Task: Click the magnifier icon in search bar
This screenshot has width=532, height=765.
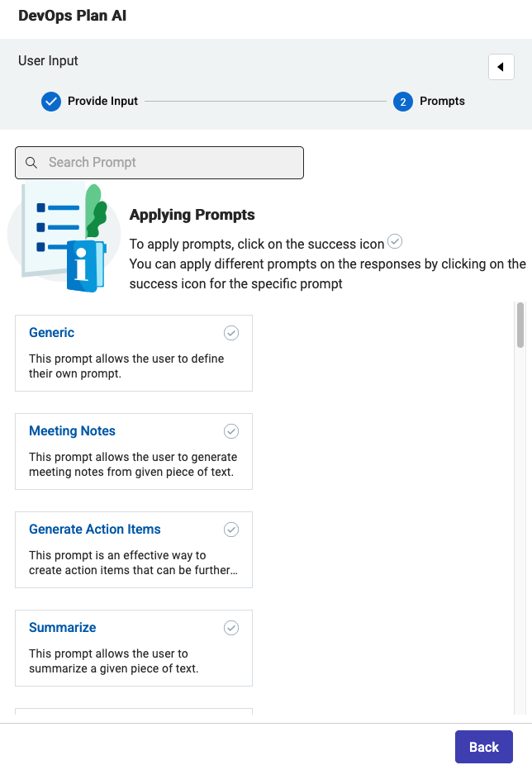Action: (x=31, y=163)
